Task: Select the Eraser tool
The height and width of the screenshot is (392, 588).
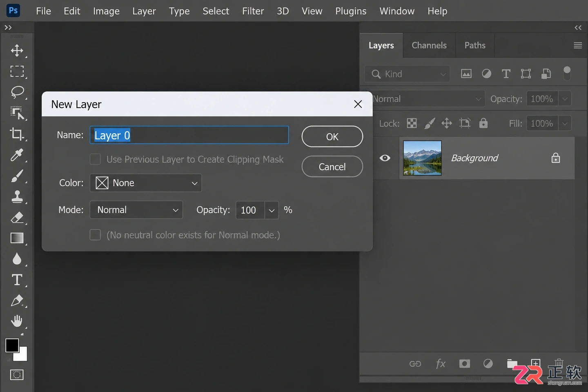Action: 17,217
